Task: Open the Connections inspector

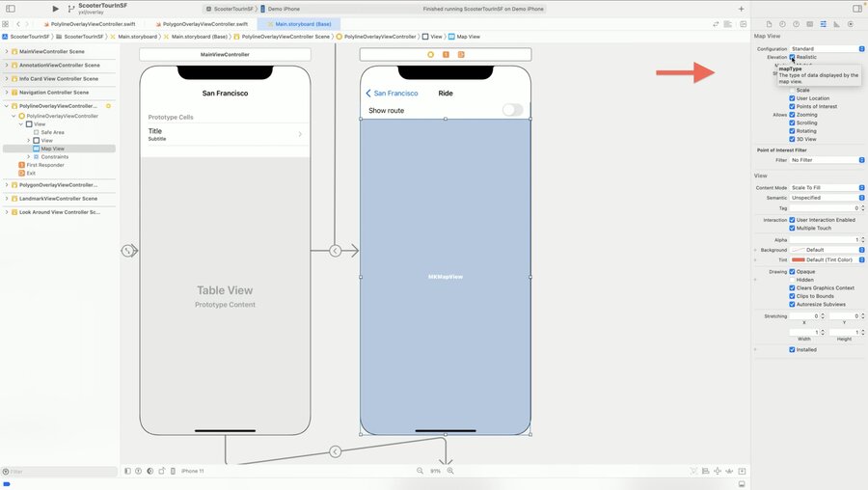Action: point(851,24)
